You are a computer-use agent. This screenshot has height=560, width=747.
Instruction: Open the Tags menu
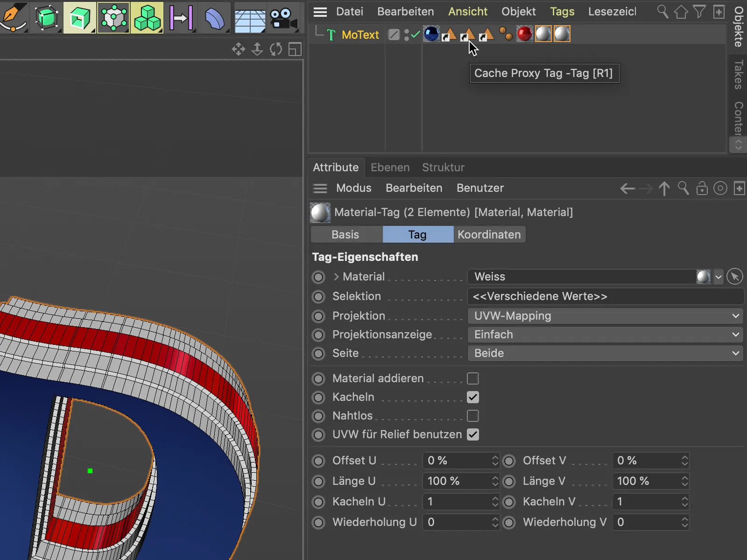[562, 12]
